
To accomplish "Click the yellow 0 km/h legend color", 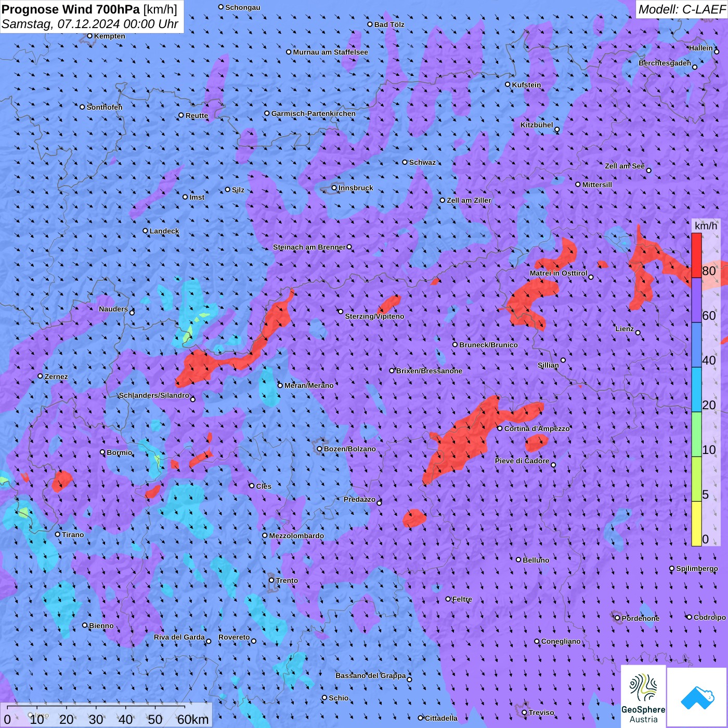I will 696,524.
